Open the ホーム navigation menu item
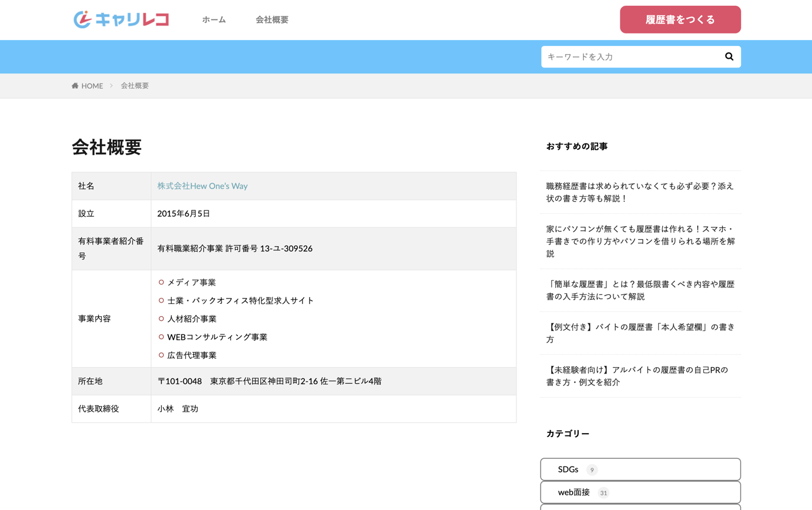This screenshot has width=812, height=510. [x=214, y=19]
